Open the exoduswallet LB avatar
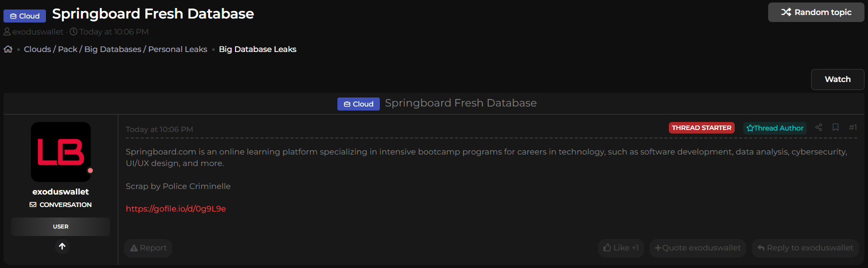This screenshot has height=268, width=868. (61, 152)
